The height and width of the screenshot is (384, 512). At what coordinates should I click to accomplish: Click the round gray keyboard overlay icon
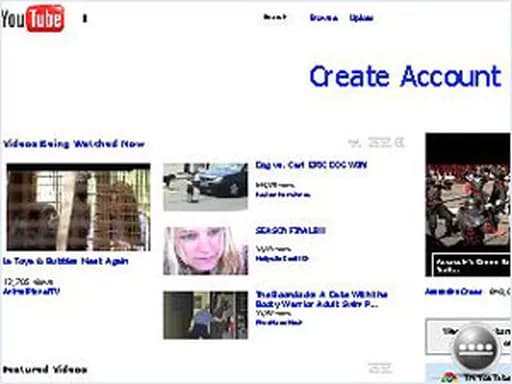tap(476, 348)
